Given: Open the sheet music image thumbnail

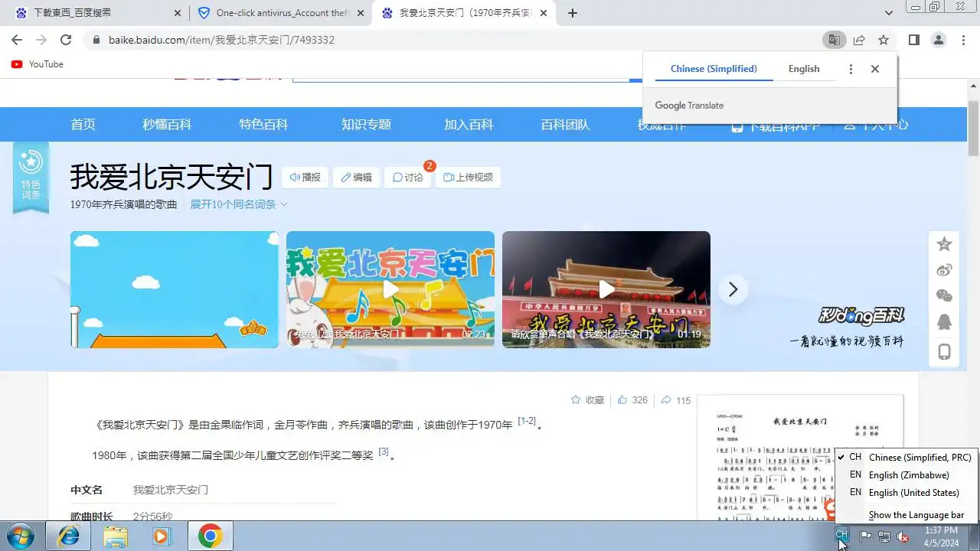Looking at the screenshot, I should (x=800, y=458).
